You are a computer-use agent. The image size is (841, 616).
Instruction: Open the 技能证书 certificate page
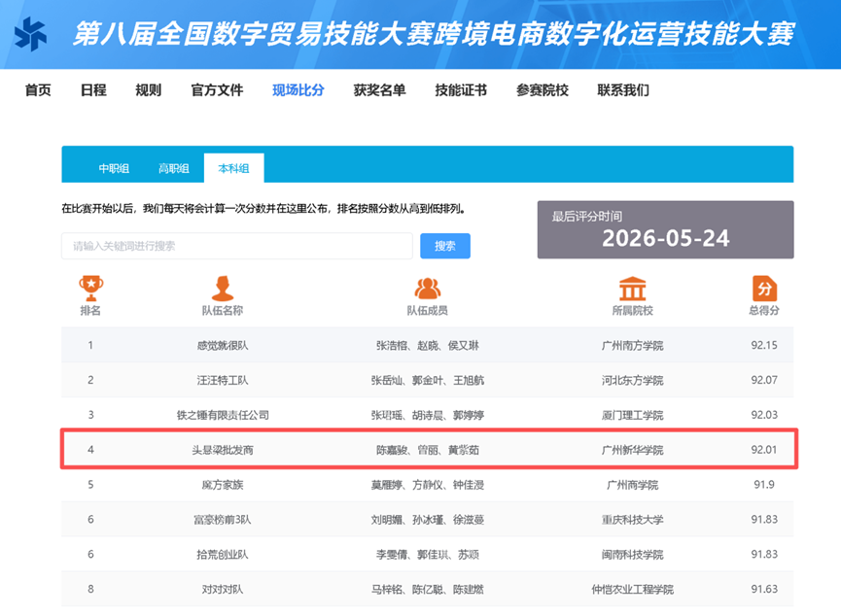coord(461,90)
